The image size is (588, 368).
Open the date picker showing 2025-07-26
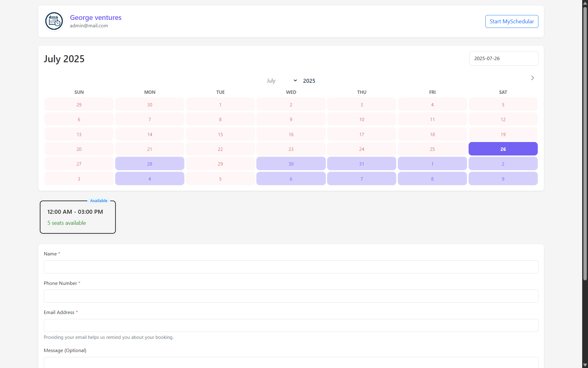click(503, 58)
